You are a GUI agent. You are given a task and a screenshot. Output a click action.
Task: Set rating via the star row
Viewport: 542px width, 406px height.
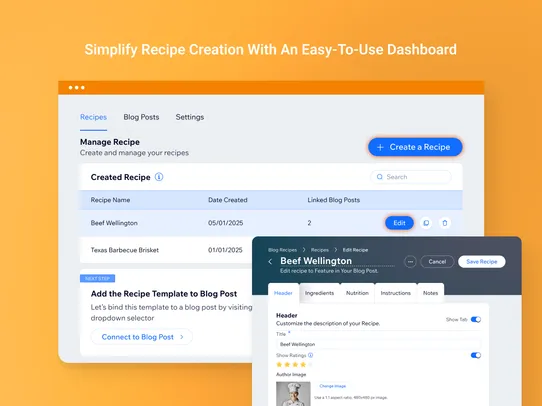pyautogui.click(x=295, y=365)
